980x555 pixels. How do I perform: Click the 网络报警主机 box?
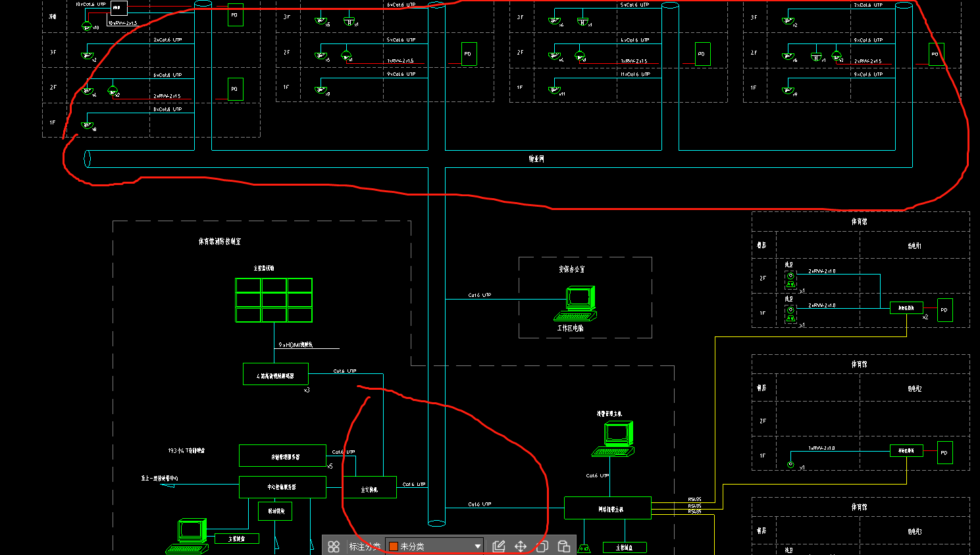pos(607,508)
